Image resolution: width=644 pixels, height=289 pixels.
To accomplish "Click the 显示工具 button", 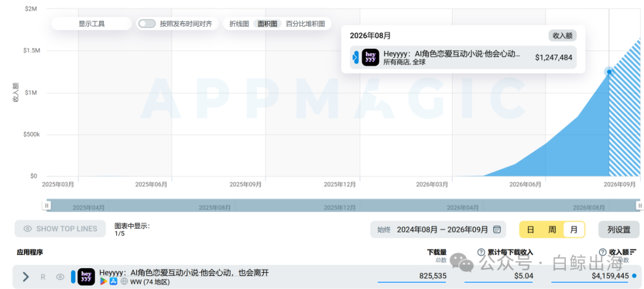I will point(92,24).
